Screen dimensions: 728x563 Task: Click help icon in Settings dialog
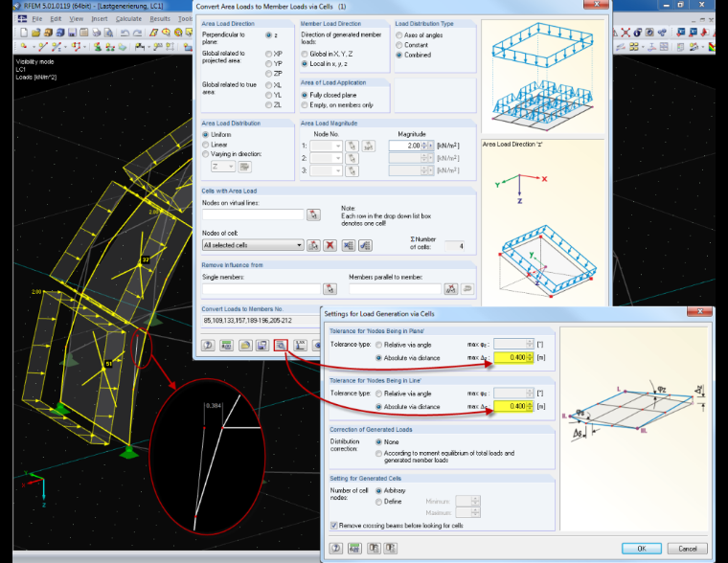point(335,548)
